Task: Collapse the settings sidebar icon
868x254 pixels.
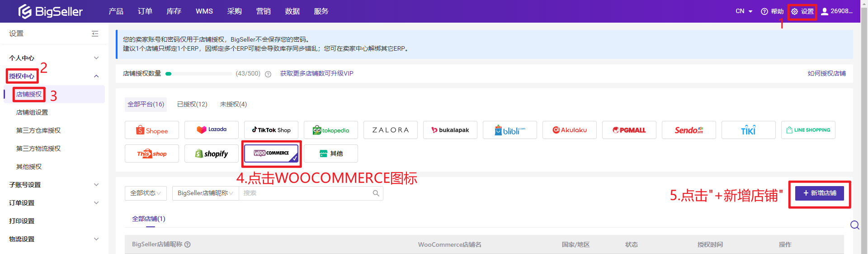Action: [x=95, y=34]
